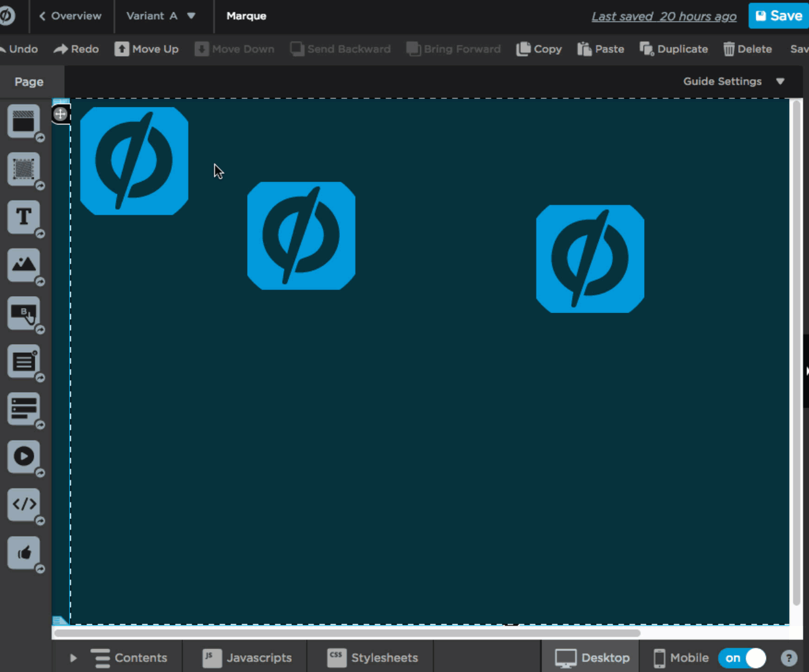Open the Stylesheets tab
The image size is (809, 672).
[372, 658]
